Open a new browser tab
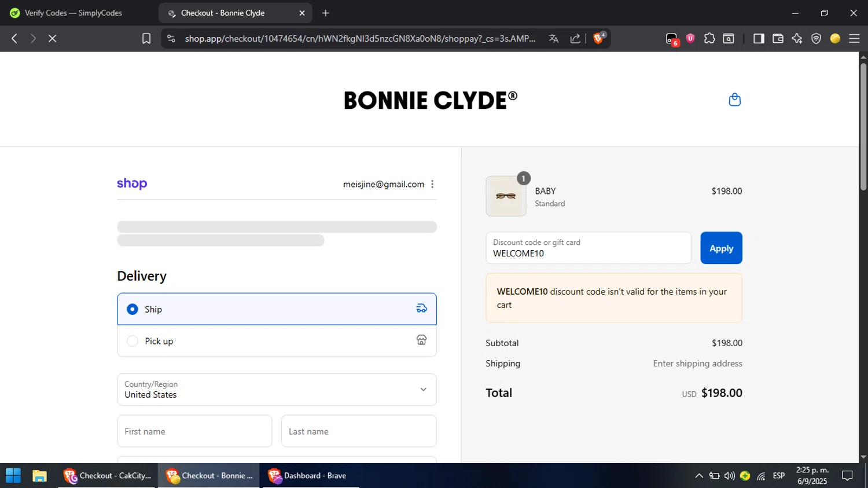This screenshot has width=868, height=488. 326,13
